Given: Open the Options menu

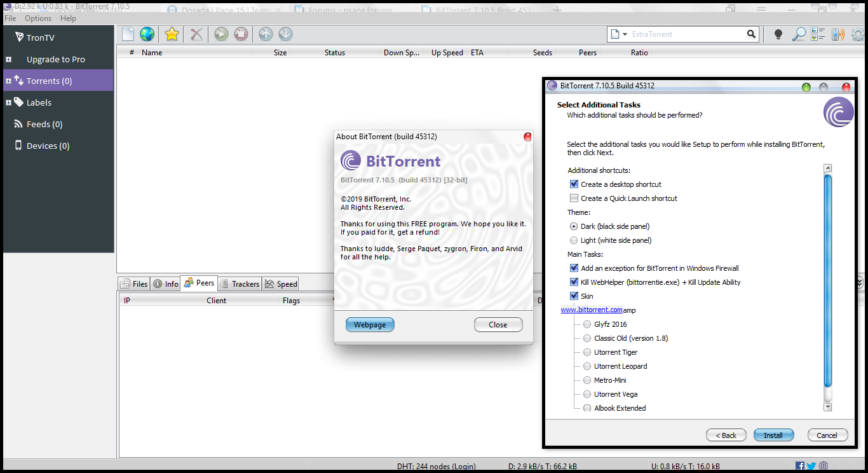Looking at the screenshot, I should point(38,18).
